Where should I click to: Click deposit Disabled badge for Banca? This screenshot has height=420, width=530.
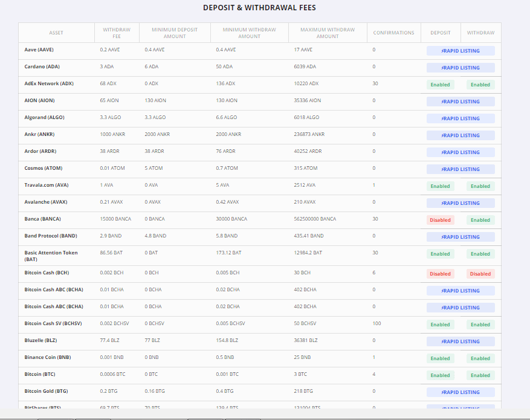[440, 220]
